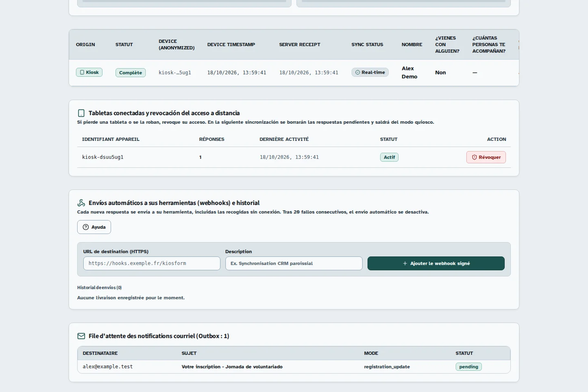Click the pending status badge

coord(469,367)
